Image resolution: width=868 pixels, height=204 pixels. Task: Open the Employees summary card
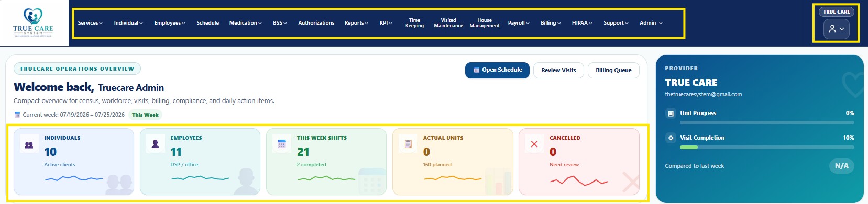(200, 162)
